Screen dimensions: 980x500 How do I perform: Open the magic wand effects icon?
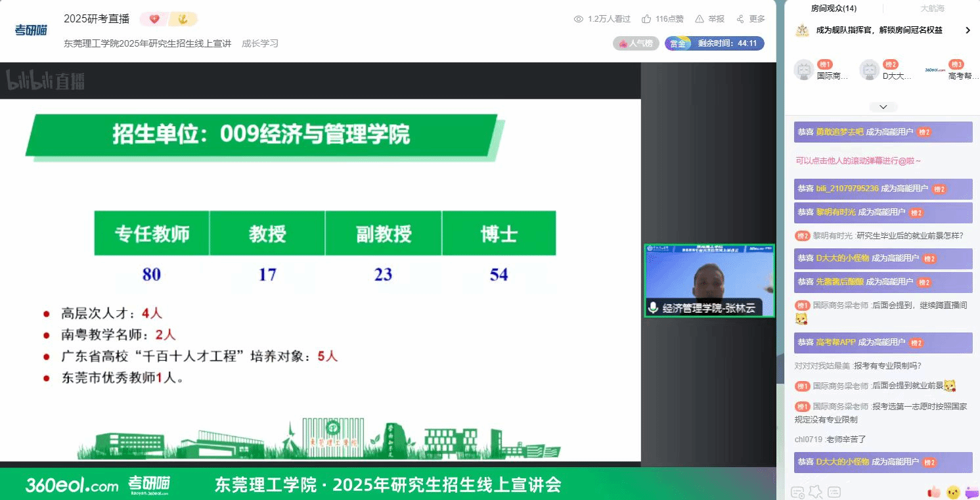[x=815, y=491]
